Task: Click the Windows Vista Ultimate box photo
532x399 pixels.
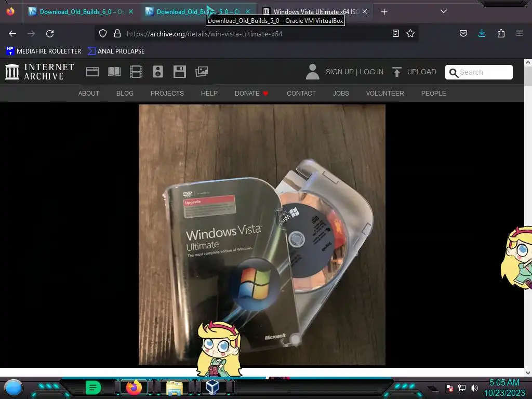Action: pyautogui.click(x=262, y=235)
